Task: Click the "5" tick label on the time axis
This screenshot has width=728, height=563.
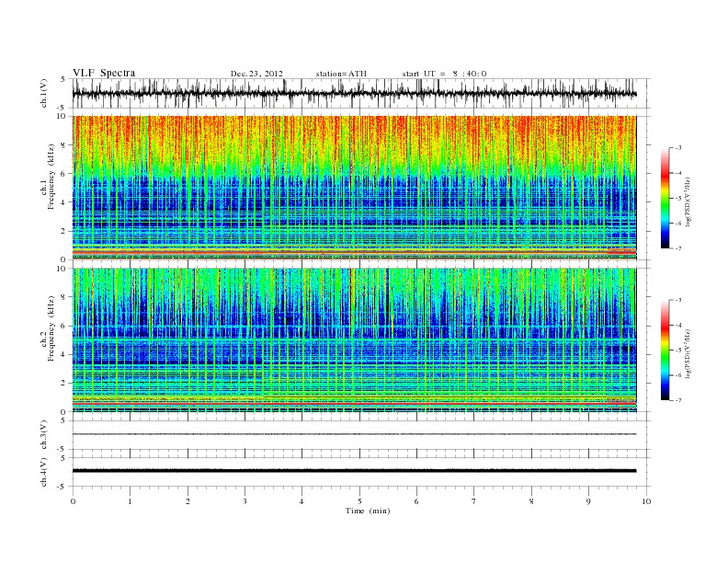Action: tap(359, 501)
